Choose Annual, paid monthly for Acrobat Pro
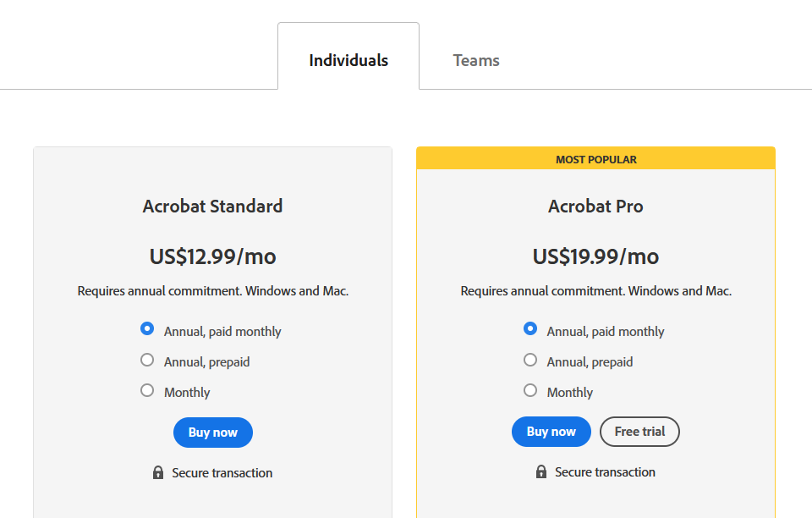812x518 pixels. pyautogui.click(x=530, y=329)
